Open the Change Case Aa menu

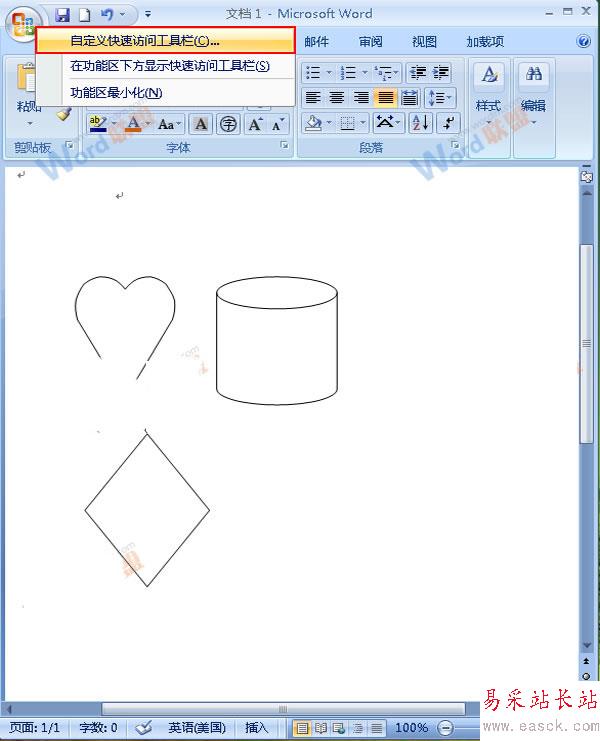click(x=170, y=124)
